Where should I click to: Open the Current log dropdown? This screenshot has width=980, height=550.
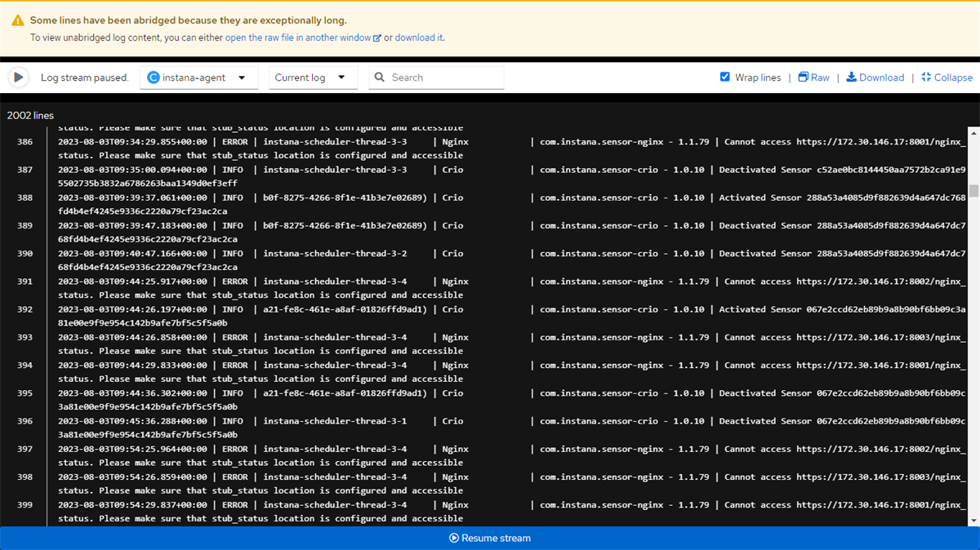tap(313, 78)
